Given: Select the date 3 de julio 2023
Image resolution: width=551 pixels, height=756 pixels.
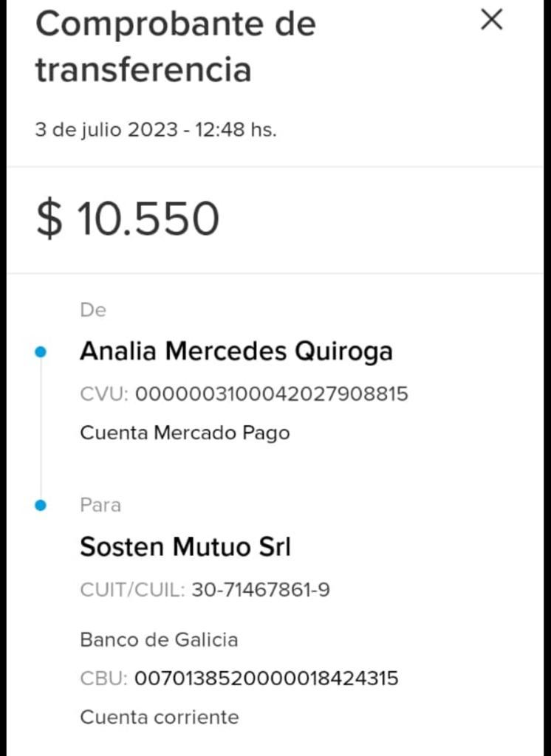Looking at the screenshot, I should [x=106, y=131].
